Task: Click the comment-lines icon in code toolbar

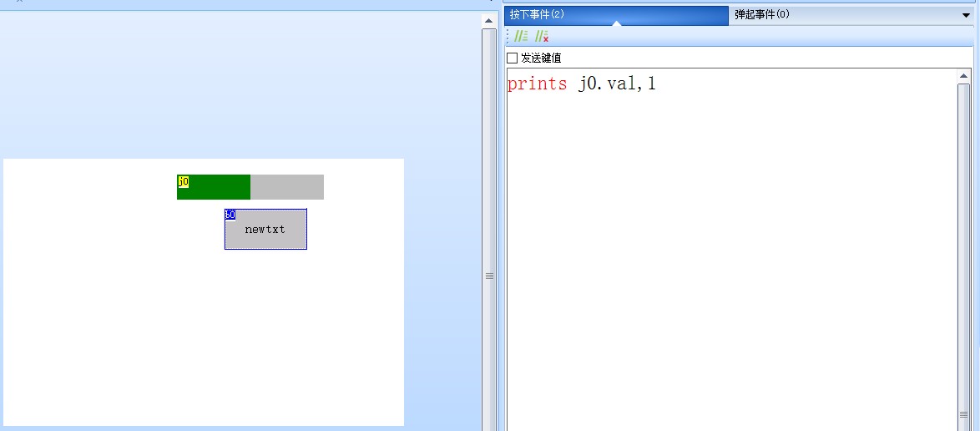Action: click(521, 36)
